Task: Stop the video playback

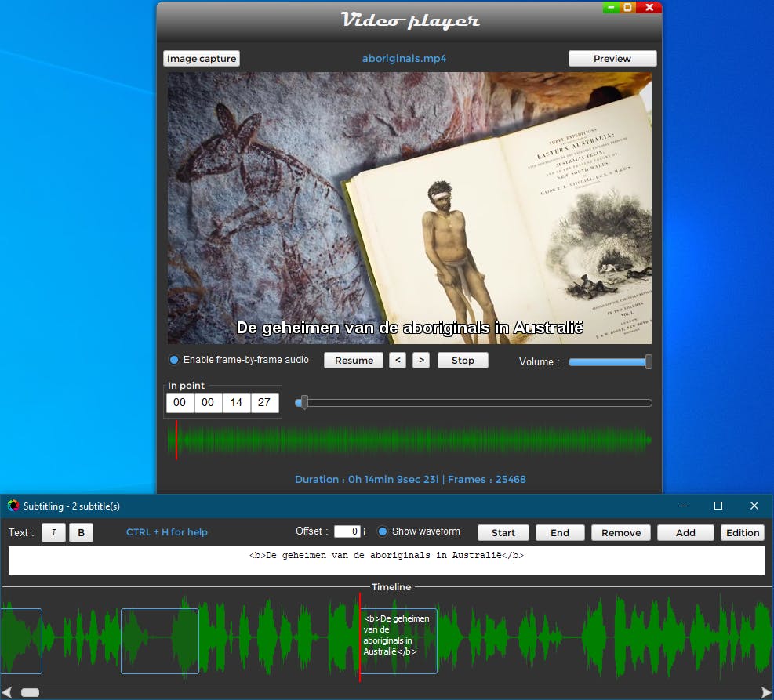Action: tap(463, 361)
